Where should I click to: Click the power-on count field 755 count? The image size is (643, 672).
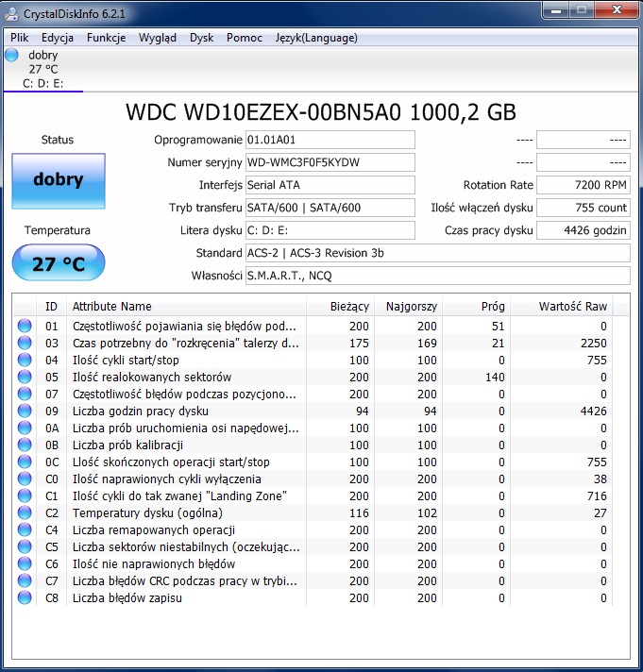[584, 208]
